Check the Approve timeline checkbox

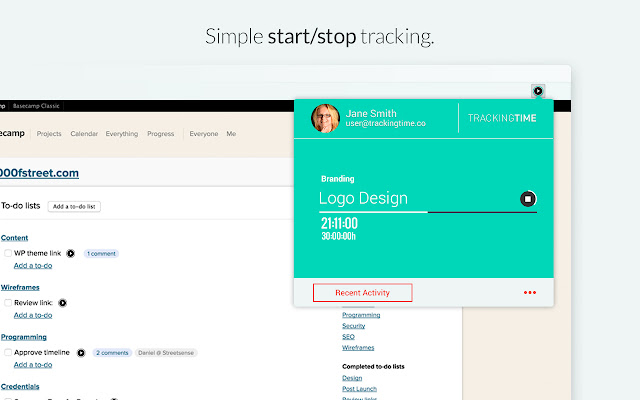[8, 353]
